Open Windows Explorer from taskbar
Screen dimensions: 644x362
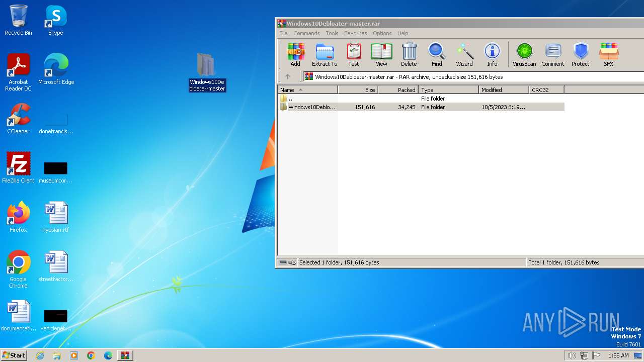(x=57, y=355)
